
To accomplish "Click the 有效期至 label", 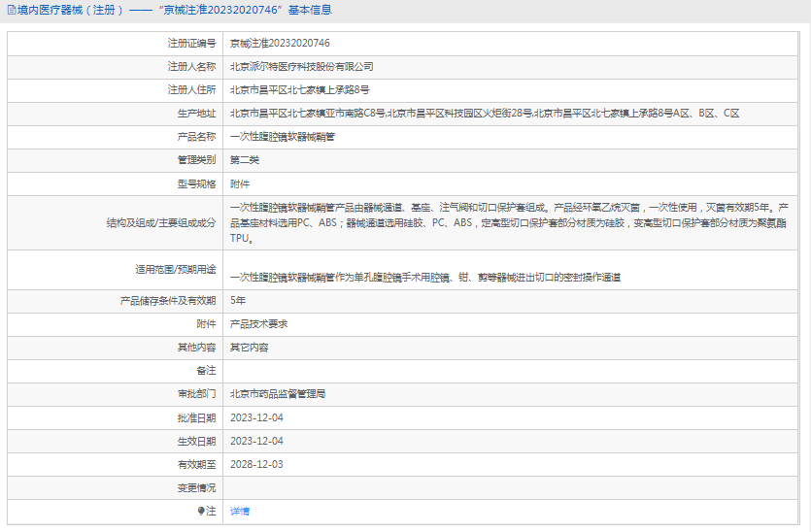I will coord(196,464).
